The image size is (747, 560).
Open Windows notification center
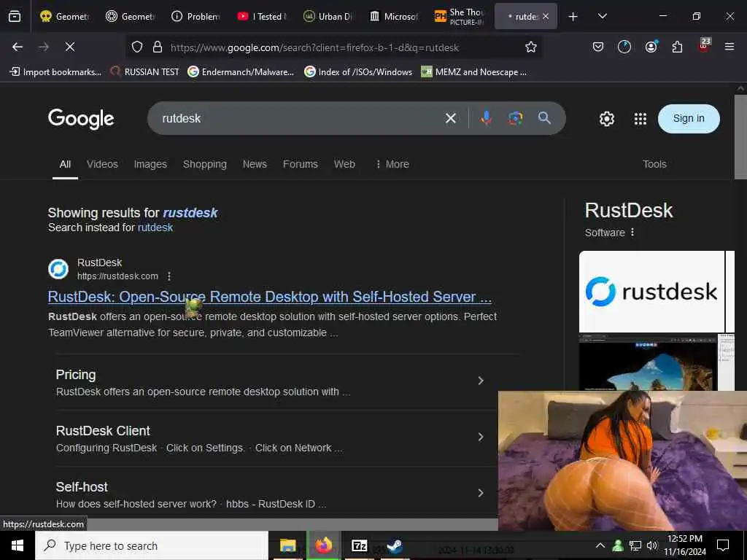723,545
